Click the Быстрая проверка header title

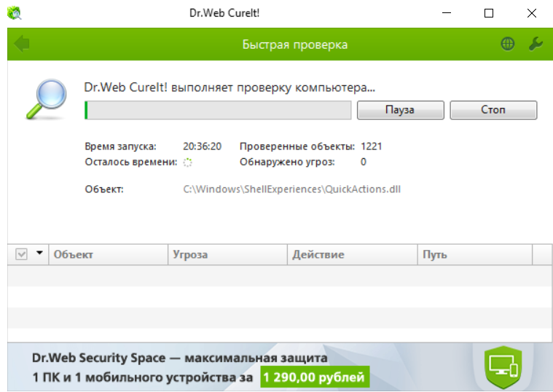(295, 44)
